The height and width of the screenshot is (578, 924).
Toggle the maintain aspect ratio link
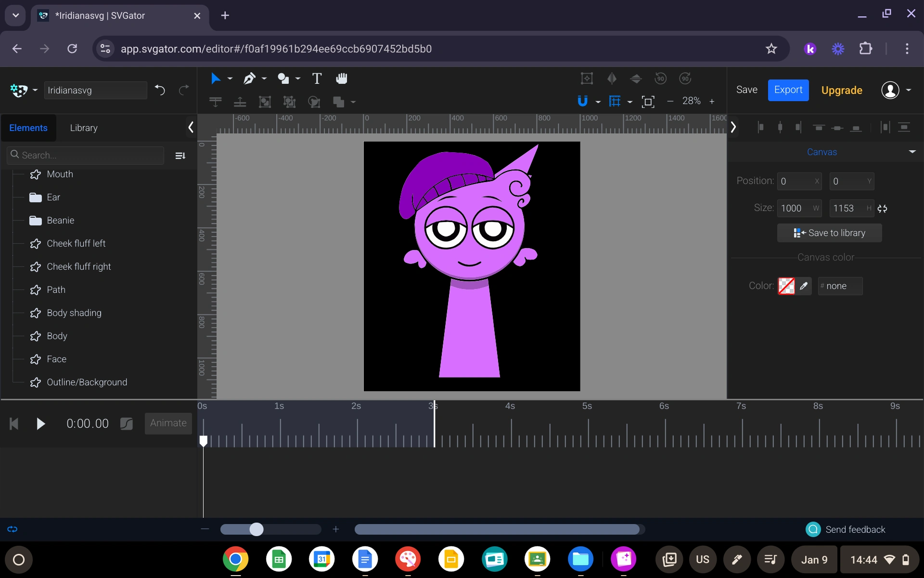pos(882,209)
